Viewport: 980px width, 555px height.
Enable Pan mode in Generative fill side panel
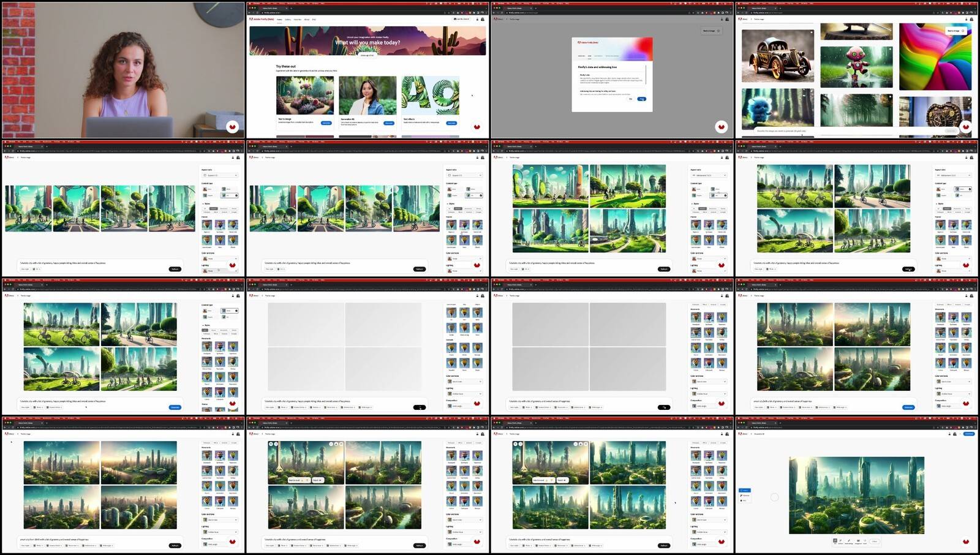744,500
